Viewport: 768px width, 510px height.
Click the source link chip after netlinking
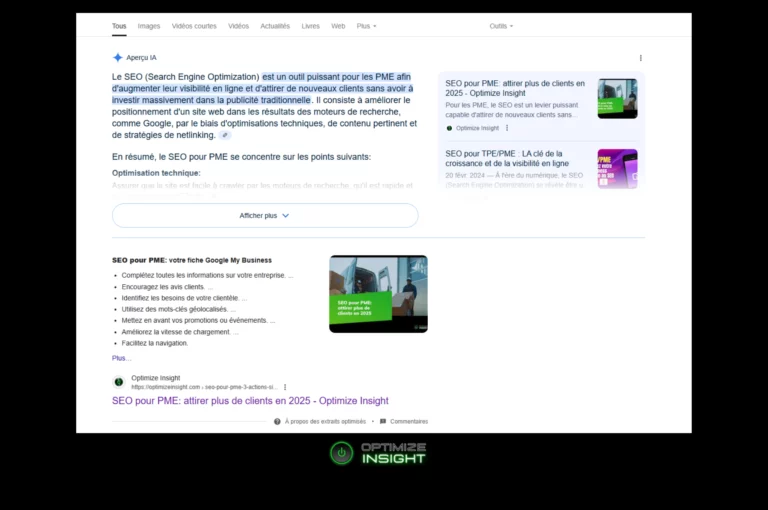[x=225, y=135]
